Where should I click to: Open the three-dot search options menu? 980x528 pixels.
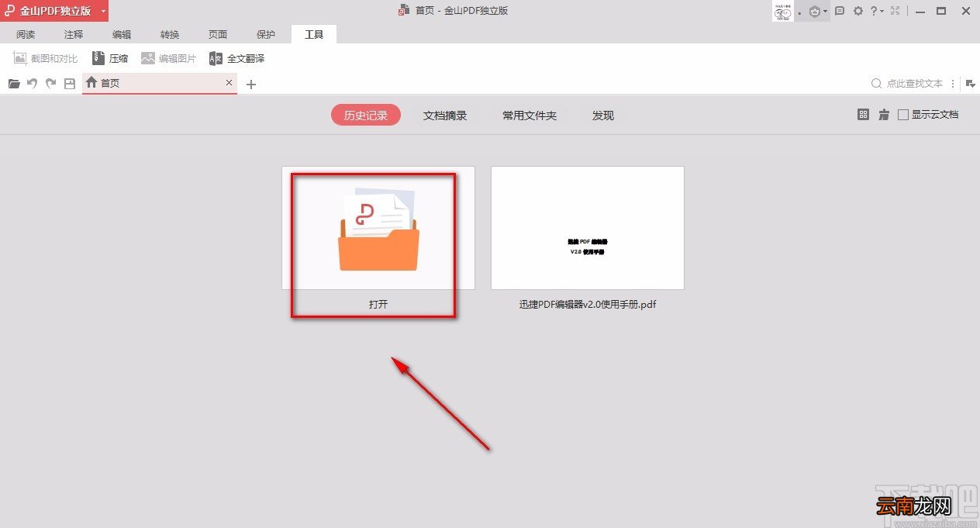952,83
